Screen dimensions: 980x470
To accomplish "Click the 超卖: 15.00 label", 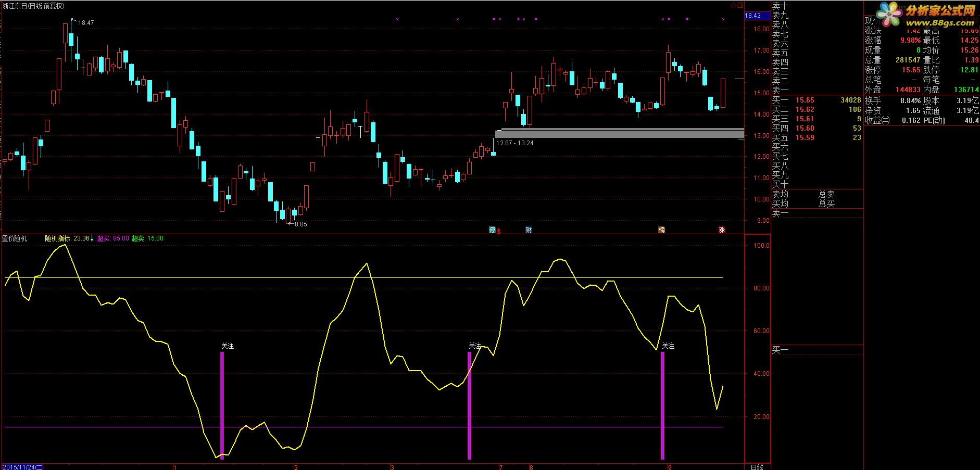I will (x=147, y=238).
